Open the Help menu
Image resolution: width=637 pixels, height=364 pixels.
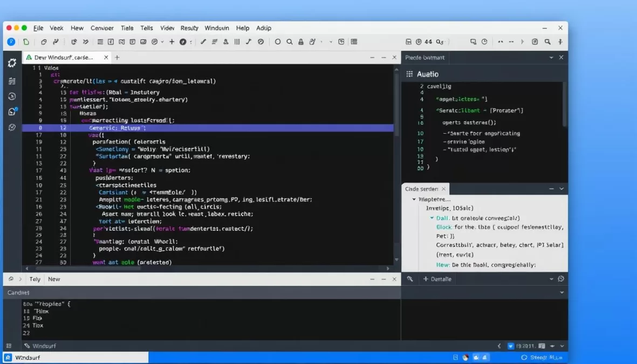point(243,28)
